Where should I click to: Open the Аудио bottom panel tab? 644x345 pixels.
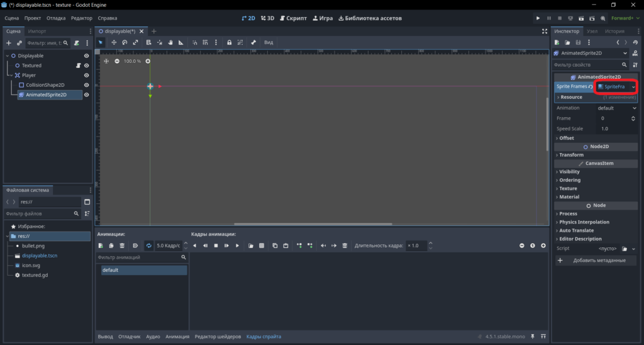click(153, 337)
